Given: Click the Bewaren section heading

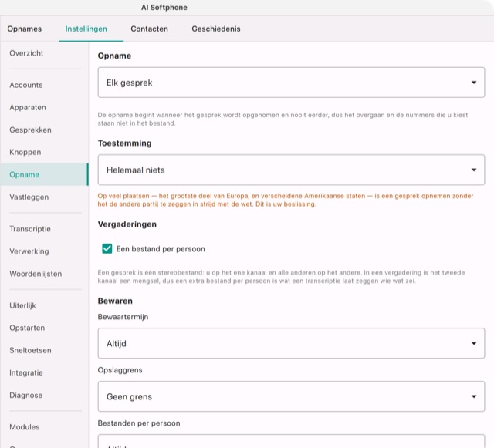Looking at the screenshot, I should 115,301.
